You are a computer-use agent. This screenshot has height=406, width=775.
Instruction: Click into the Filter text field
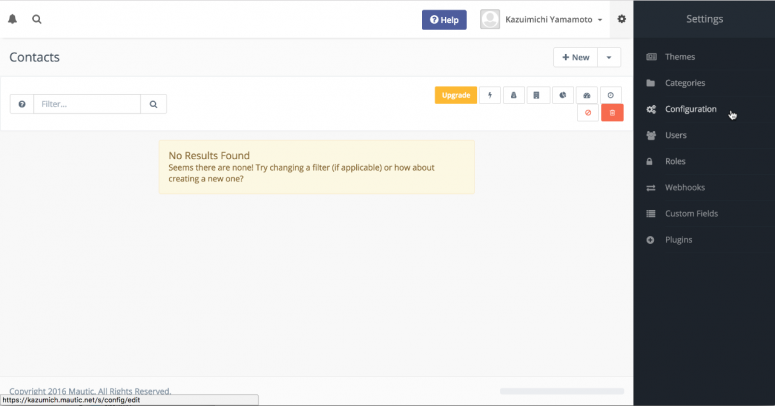(x=87, y=104)
